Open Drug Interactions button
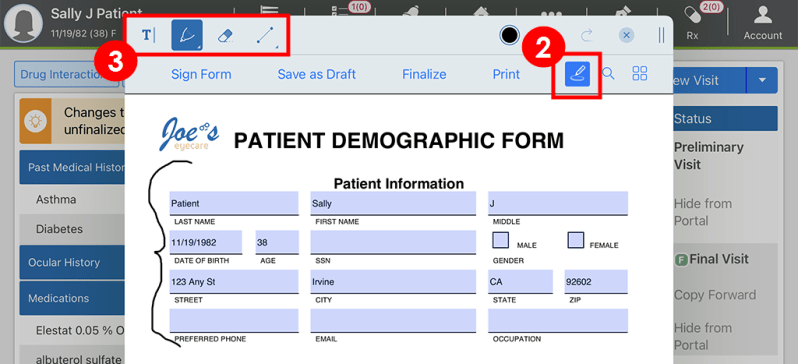The height and width of the screenshot is (364, 798). [67, 75]
